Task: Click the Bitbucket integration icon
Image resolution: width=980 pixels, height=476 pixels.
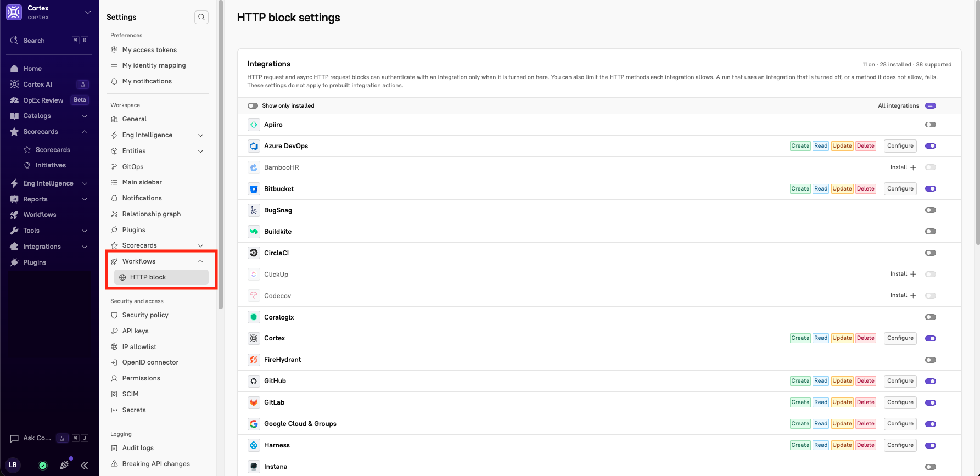Action: click(x=254, y=189)
